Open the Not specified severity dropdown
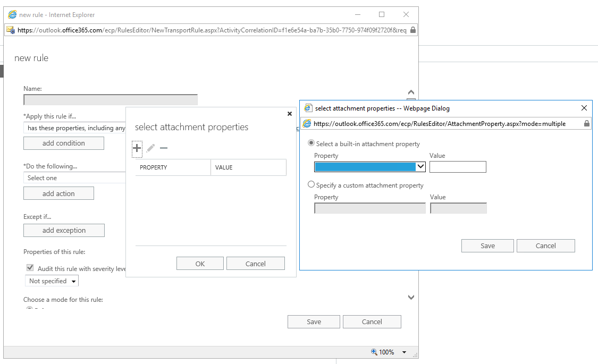 tap(52, 281)
